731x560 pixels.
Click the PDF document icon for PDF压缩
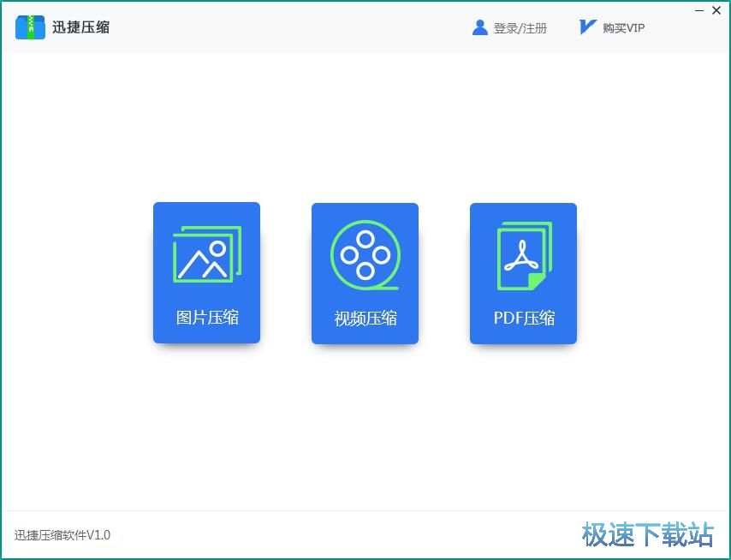pyautogui.click(x=525, y=256)
